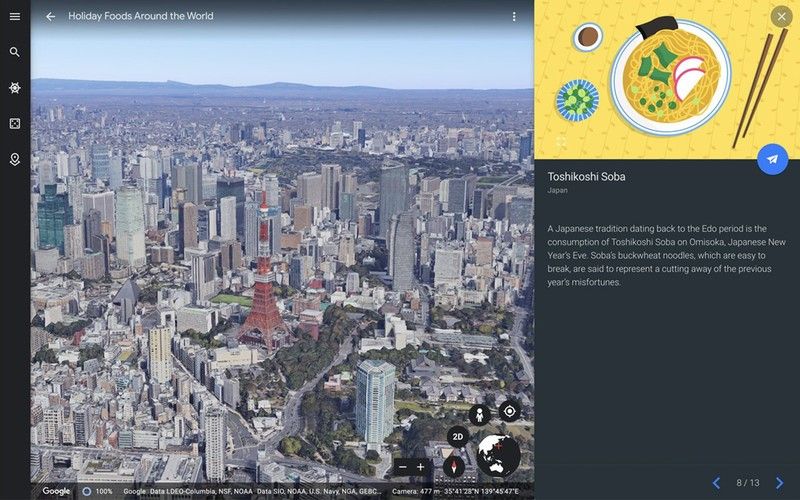This screenshot has height=500, width=800.
Task: Zoom out with the minus button
Action: coord(403,467)
